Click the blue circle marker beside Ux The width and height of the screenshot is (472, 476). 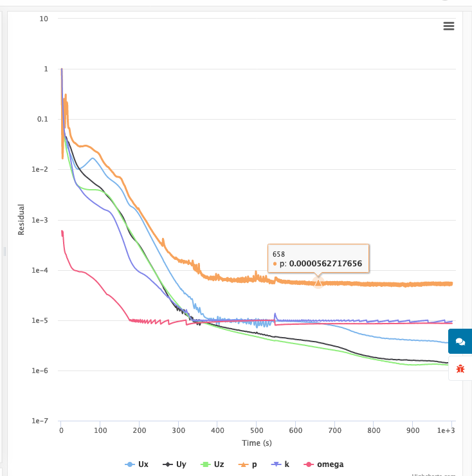129,464
